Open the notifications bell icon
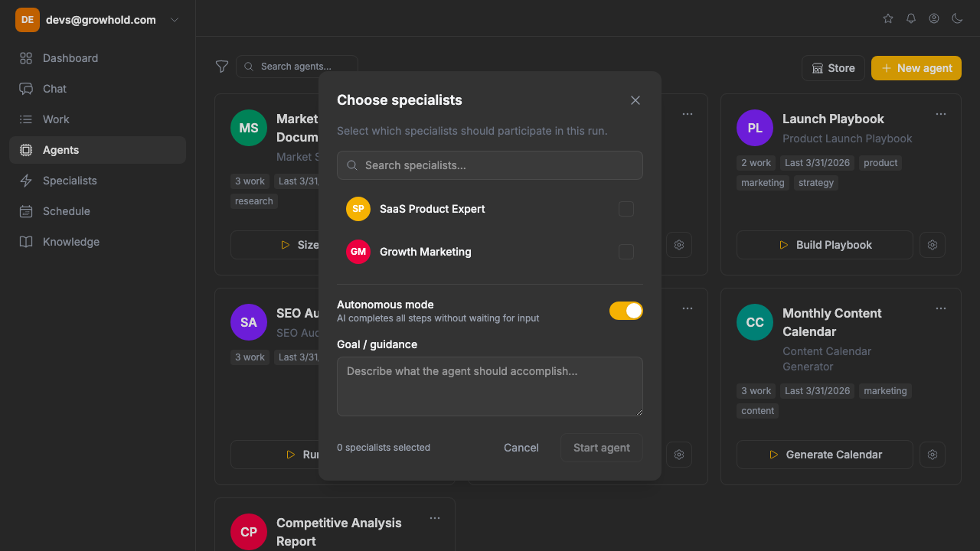 click(911, 18)
